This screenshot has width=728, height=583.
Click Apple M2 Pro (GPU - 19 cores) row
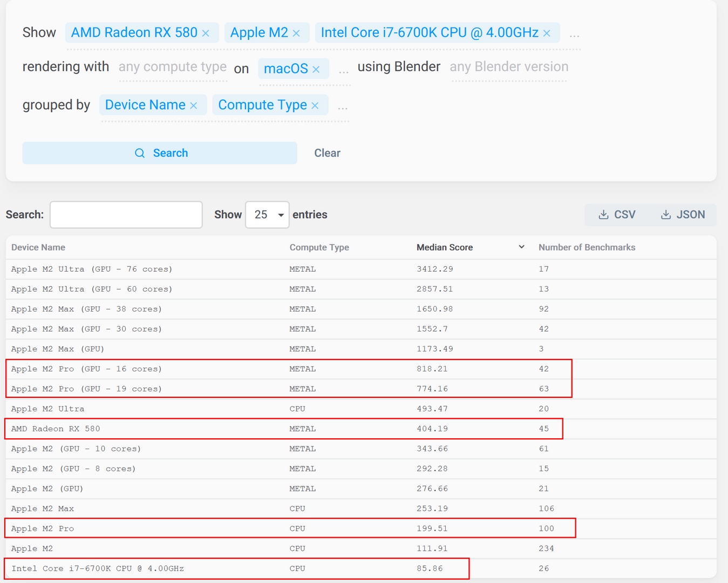(361, 389)
